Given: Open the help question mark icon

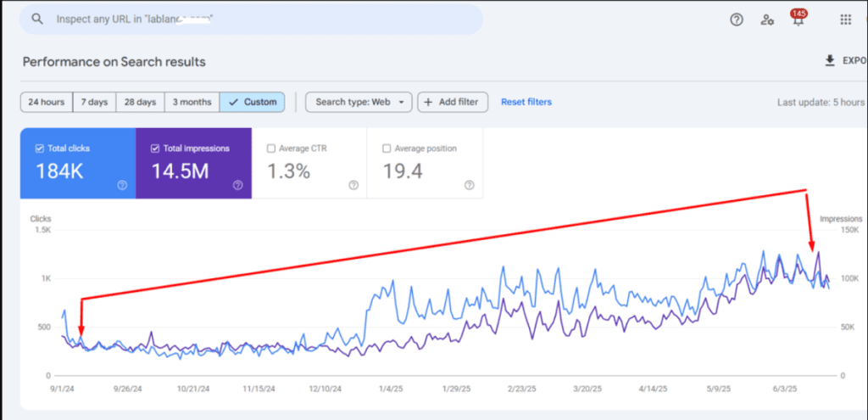Looking at the screenshot, I should (737, 20).
